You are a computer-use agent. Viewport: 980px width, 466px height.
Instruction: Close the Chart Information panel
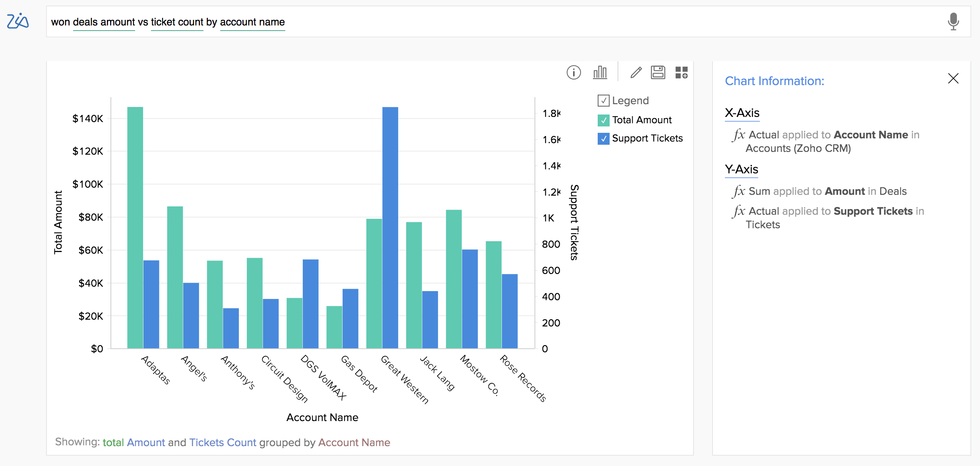tap(953, 78)
